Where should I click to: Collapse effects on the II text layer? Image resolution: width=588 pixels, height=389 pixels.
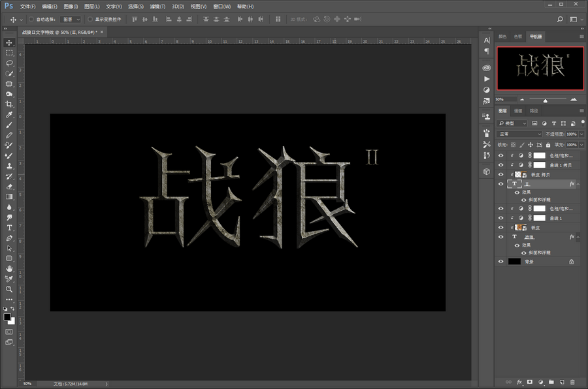[579, 184]
